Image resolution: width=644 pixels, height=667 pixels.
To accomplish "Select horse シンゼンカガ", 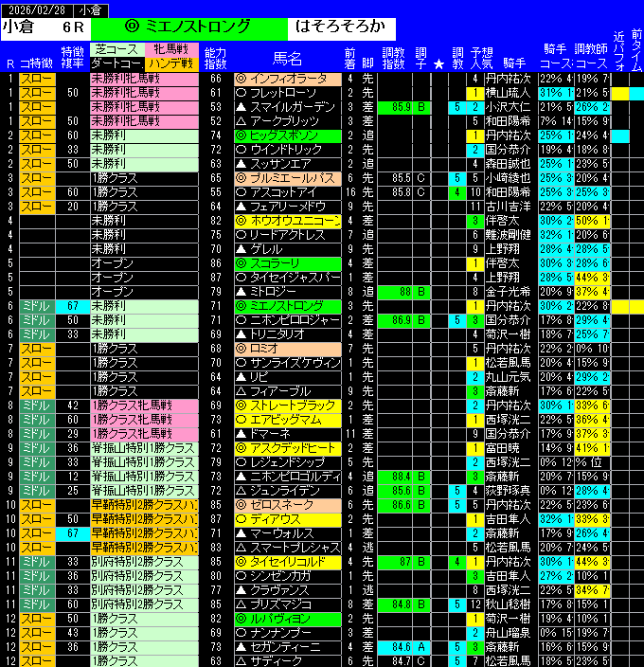I will (x=288, y=576).
